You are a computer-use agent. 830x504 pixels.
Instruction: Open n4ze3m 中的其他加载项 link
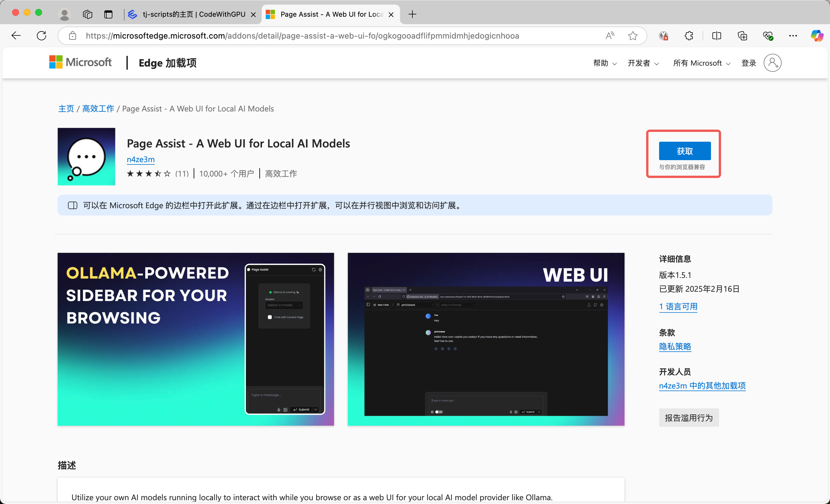point(702,386)
